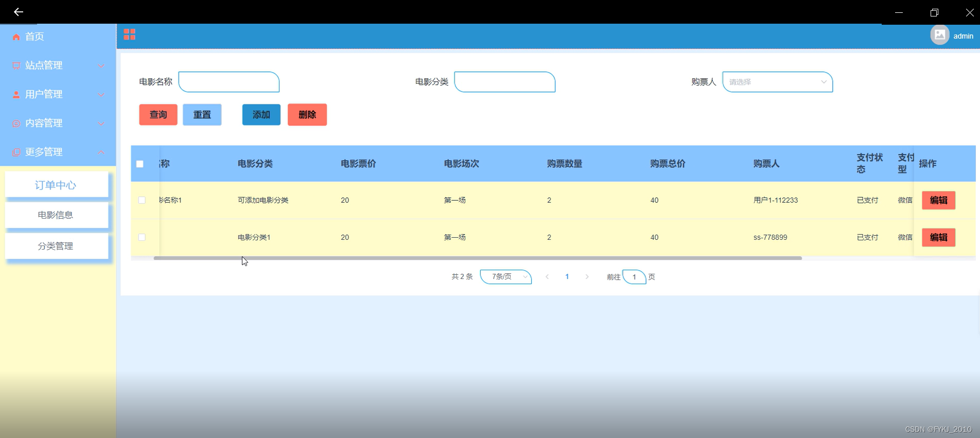The image size is (980, 438).
Task: Click the 删除 button
Action: (307, 115)
